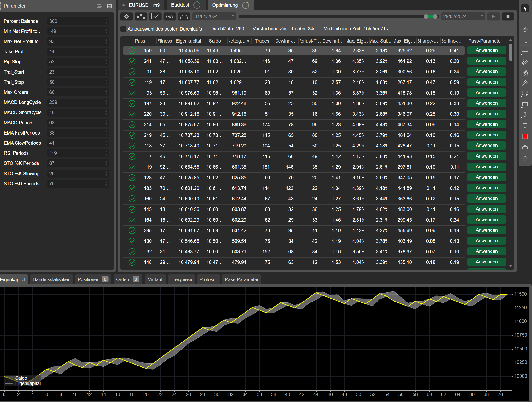Open the Positionen tab
The image size is (532, 402).
[x=93, y=279]
